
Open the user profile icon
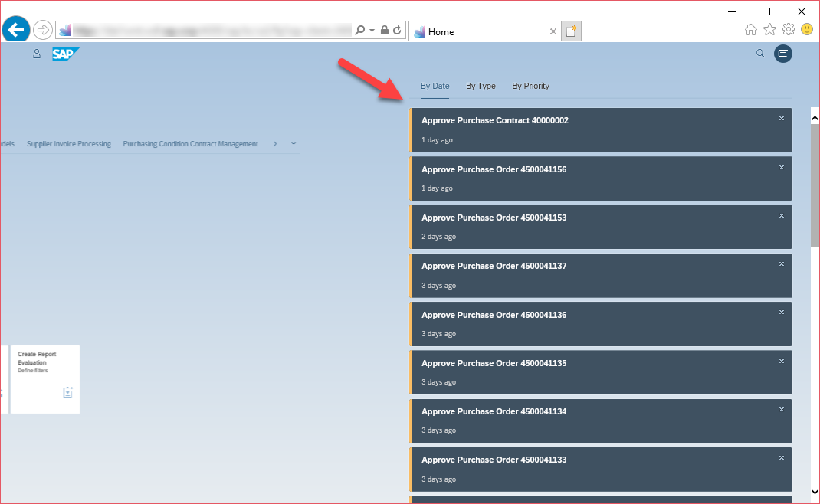[x=37, y=54]
